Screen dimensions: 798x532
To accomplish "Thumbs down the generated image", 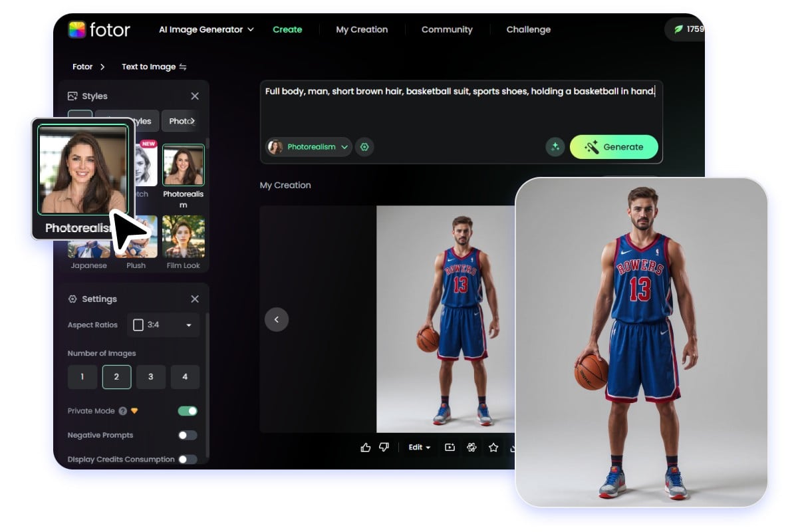I will click(x=384, y=448).
